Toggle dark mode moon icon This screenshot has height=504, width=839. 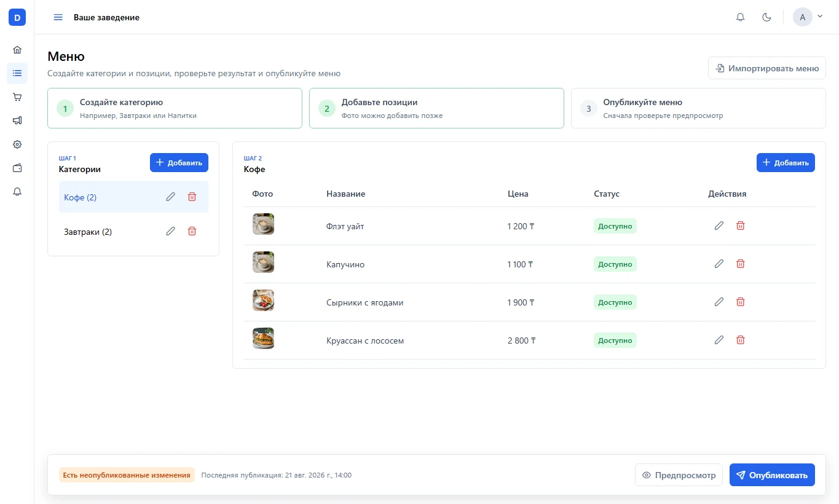[766, 17]
